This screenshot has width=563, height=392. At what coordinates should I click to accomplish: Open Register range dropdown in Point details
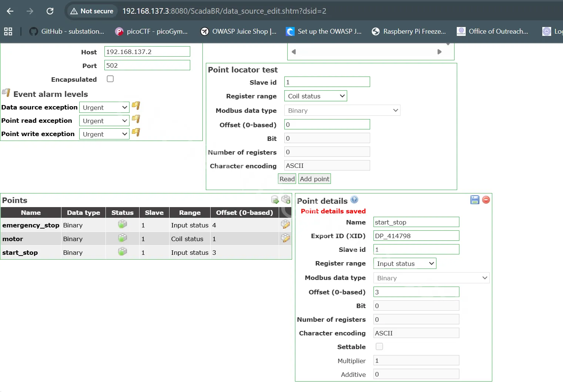click(405, 263)
